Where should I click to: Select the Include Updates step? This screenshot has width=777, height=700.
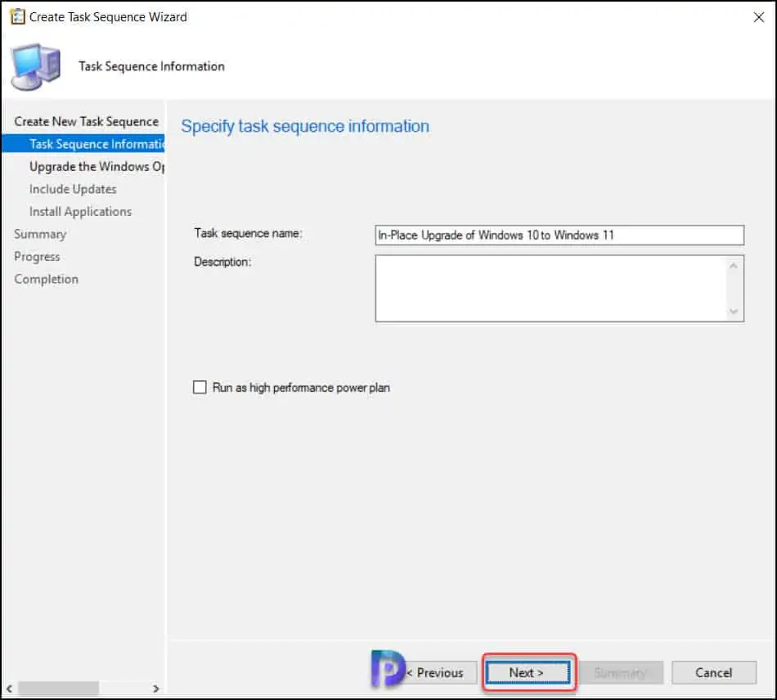coord(73,189)
